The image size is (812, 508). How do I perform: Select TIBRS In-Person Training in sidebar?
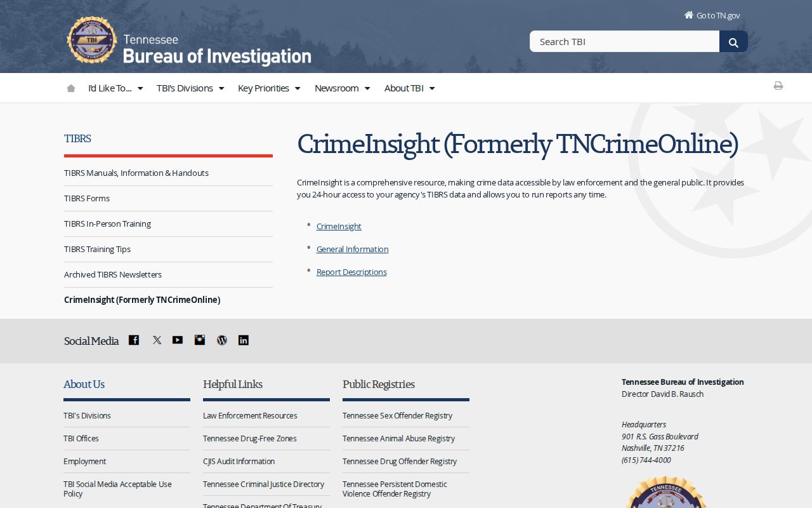pyautogui.click(x=107, y=224)
